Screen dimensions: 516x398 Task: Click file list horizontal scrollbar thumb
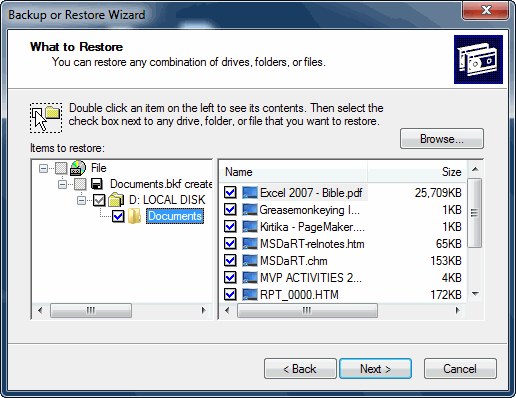(307, 311)
